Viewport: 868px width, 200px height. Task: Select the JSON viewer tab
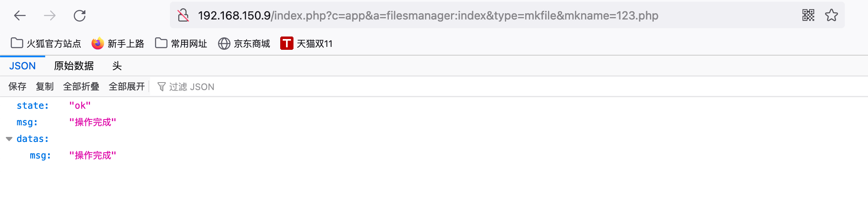22,66
